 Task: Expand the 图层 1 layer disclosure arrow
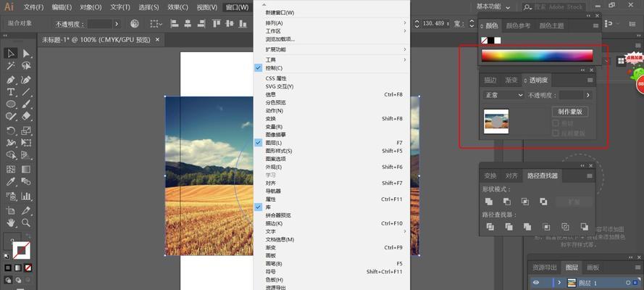tap(559, 282)
